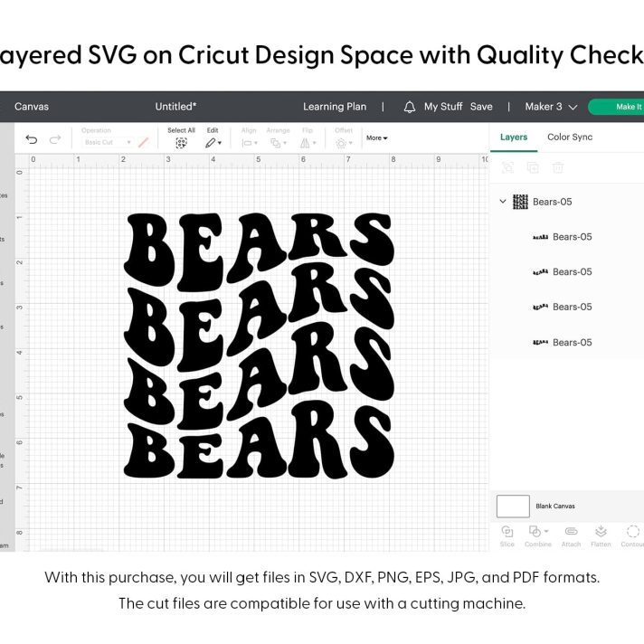Open the Arrange tool

pyautogui.click(x=278, y=143)
